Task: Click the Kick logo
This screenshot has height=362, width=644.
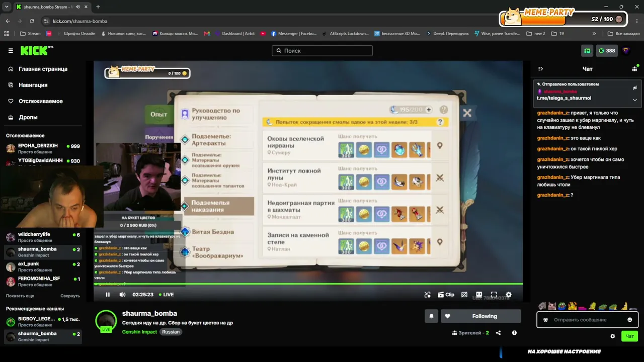Action: [x=36, y=51]
